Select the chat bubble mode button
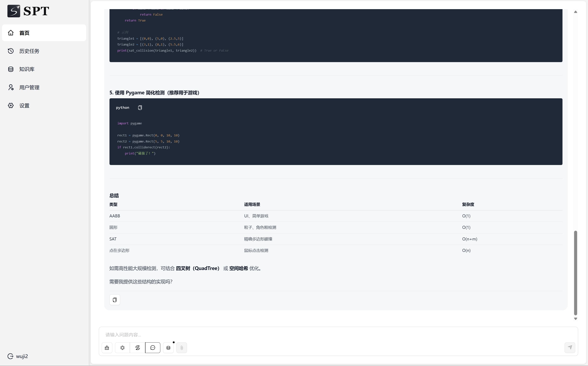 coord(153,348)
